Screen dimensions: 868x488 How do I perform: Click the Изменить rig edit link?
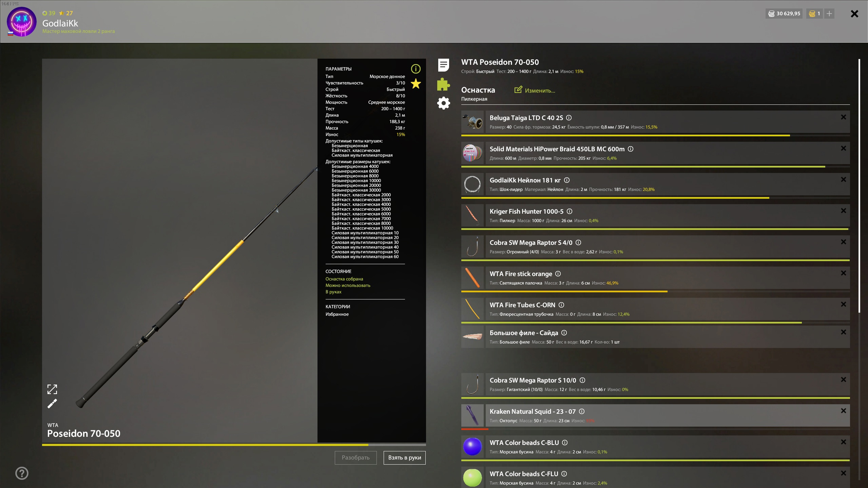535,90
